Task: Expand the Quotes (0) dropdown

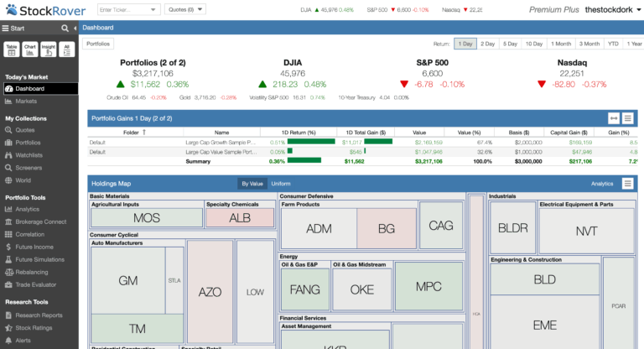Action: [x=183, y=9]
